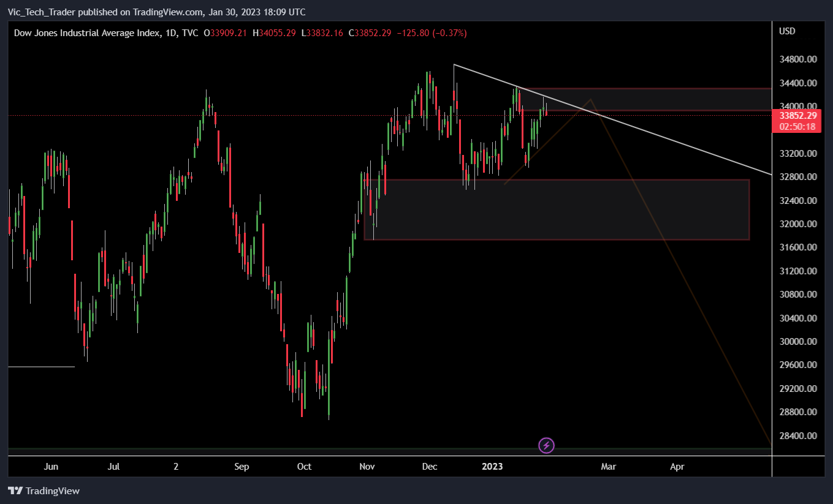
Task: Click the 32000.00 price axis label
Action: pyautogui.click(x=798, y=224)
